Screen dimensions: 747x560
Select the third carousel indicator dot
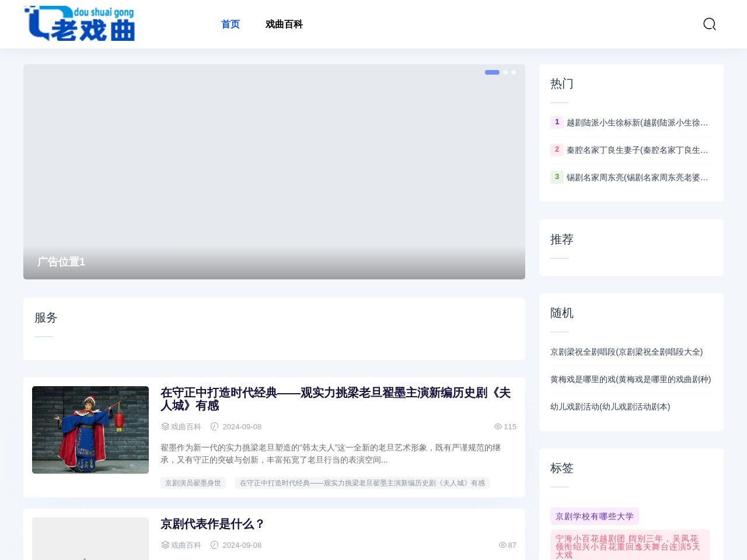tap(514, 72)
